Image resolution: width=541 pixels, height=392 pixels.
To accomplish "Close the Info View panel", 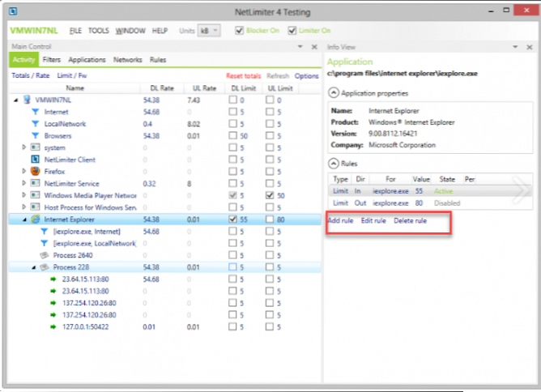I will 526,47.
